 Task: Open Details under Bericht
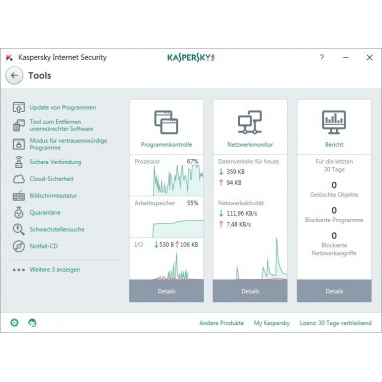tap(334, 291)
